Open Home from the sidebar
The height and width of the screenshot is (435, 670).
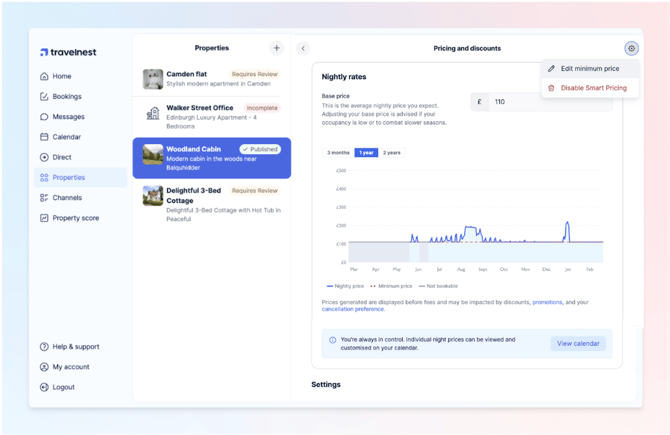(80, 76)
